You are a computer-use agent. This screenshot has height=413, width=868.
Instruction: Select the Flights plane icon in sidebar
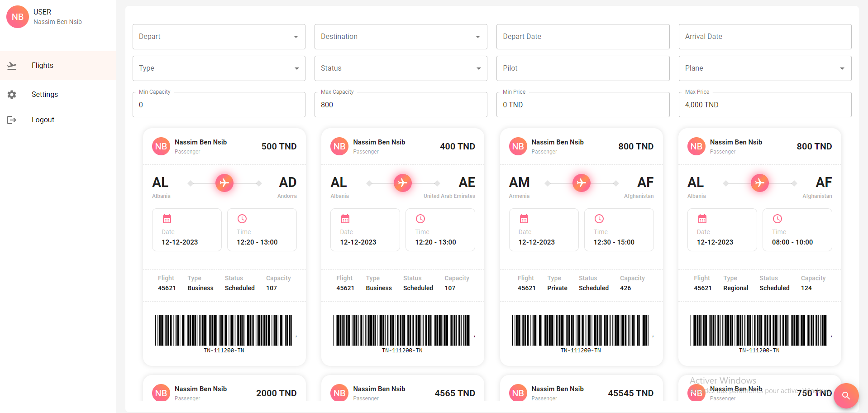click(12, 66)
